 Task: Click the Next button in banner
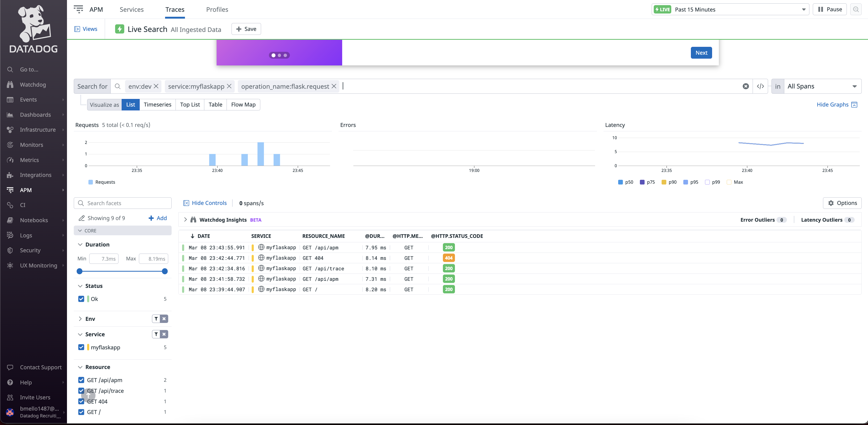pyautogui.click(x=701, y=53)
